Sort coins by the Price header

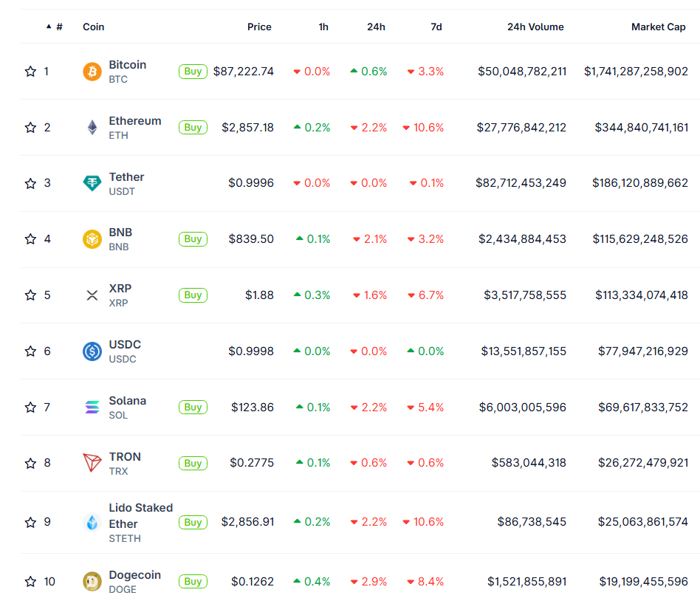[259, 27]
